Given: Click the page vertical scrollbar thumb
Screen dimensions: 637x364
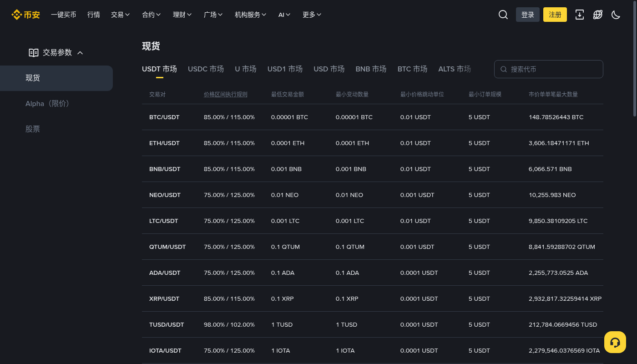Looking at the screenshot, I should pyautogui.click(x=635, y=59).
